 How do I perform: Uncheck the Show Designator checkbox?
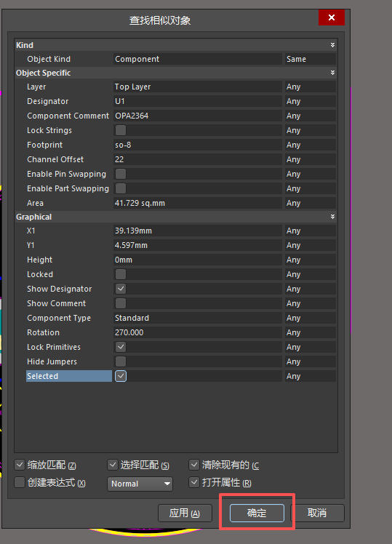pos(121,289)
